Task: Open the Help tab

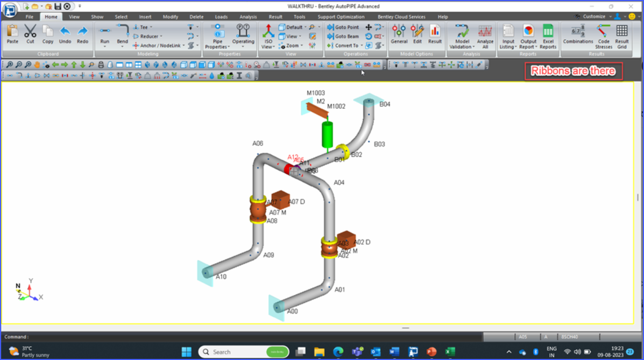Action: pyautogui.click(x=443, y=17)
